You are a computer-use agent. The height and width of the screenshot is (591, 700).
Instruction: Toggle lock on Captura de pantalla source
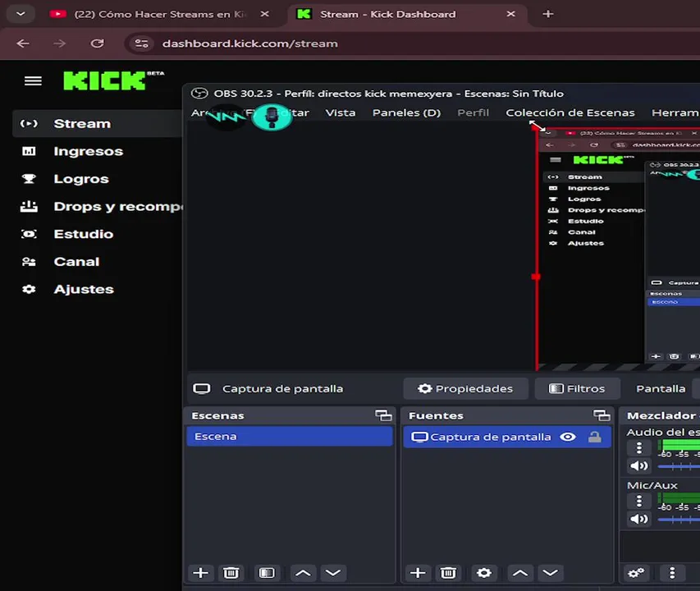click(x=595, y=437)
